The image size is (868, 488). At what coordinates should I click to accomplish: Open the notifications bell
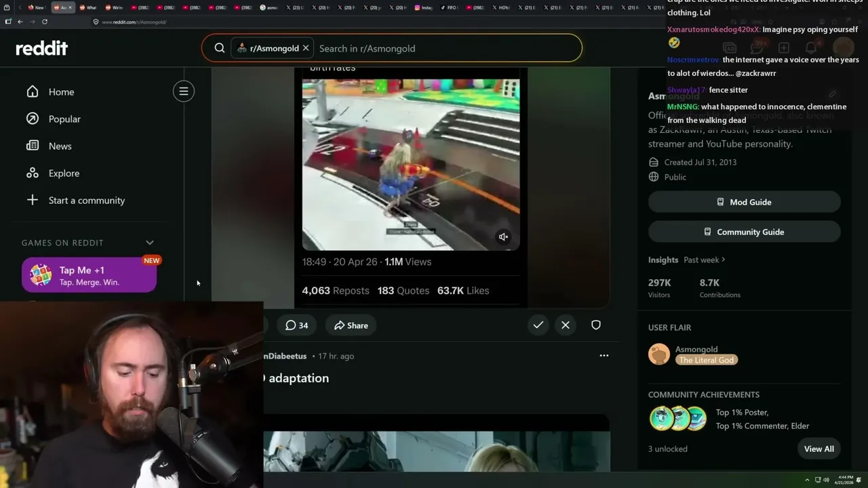click(x=811, y=47)
